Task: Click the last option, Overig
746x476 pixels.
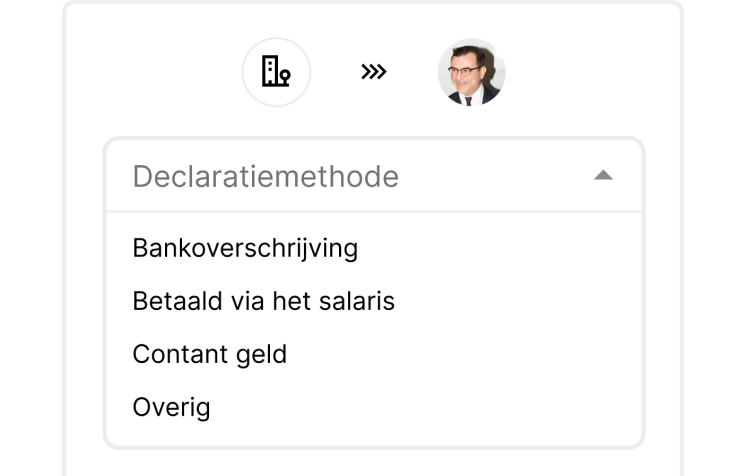Action: 171,407
